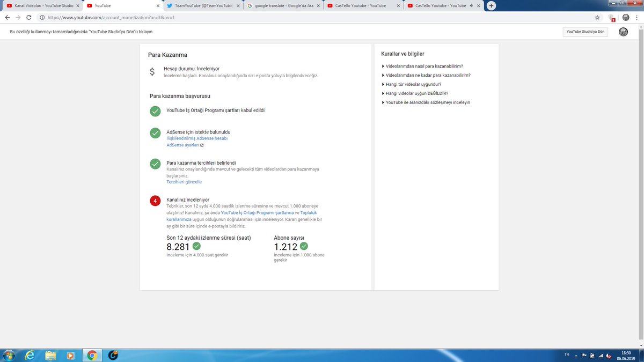
Task: Reload the page with the refresh icon
Action: (x=30, y=17)
